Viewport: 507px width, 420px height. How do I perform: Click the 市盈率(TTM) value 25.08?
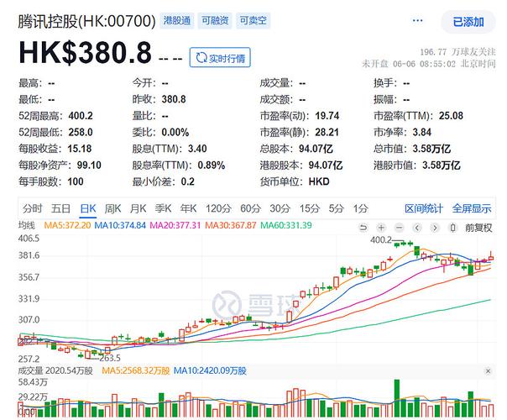coord(451,116)
